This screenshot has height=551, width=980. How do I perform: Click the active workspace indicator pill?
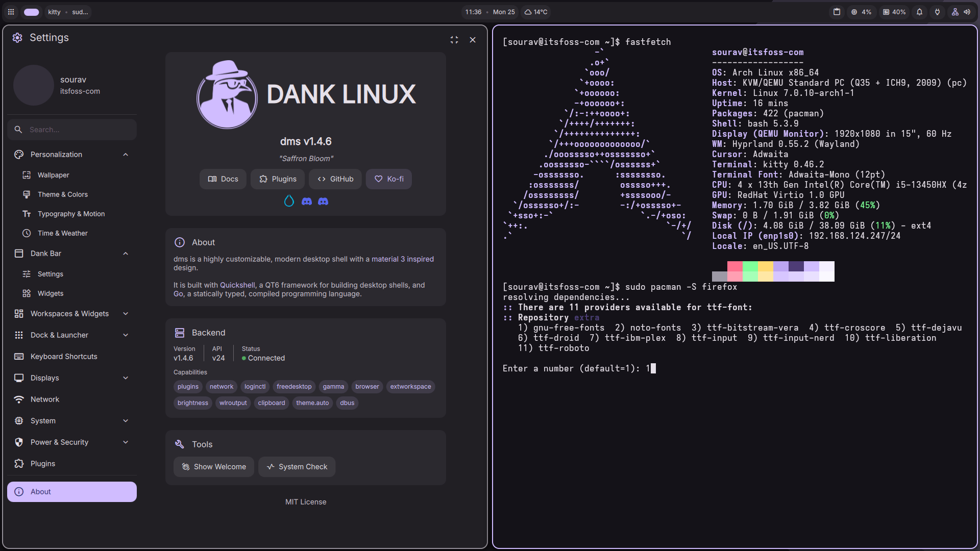[32, 12]
